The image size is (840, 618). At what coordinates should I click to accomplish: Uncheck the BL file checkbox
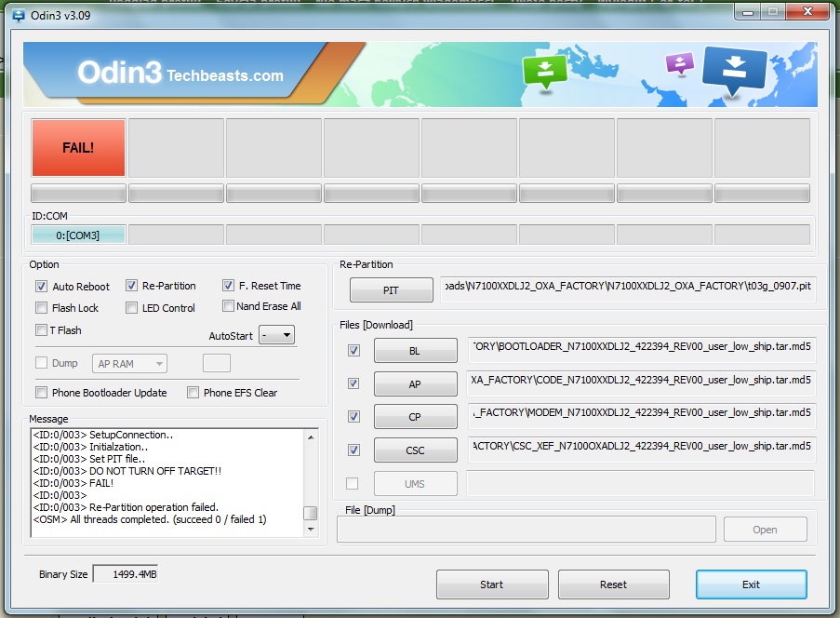click(x=353, y=351)
